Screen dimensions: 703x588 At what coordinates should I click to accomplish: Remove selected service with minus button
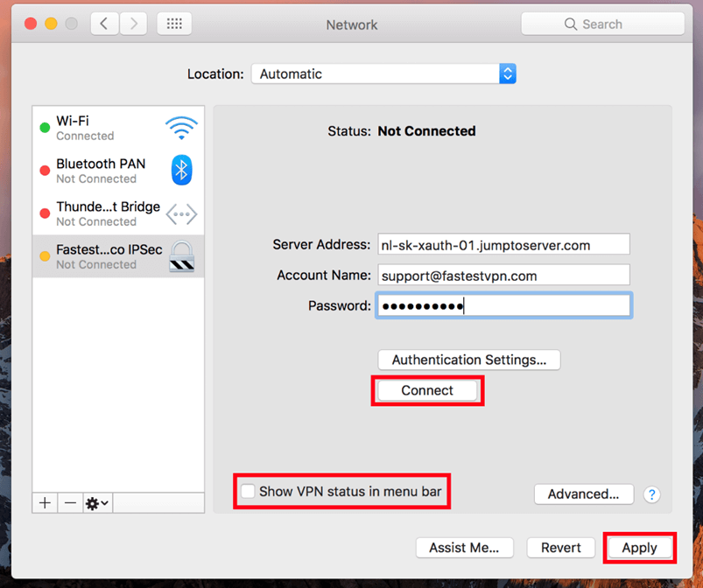[70, 503]
